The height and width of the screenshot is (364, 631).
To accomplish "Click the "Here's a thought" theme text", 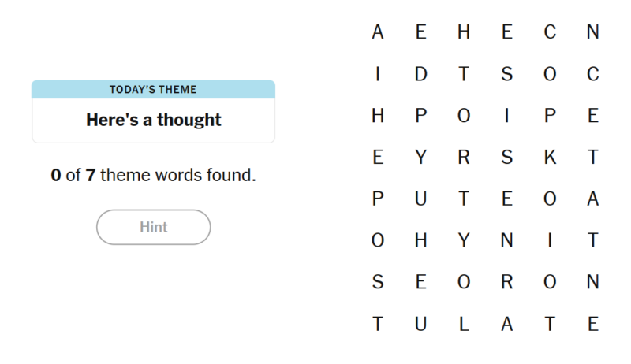I will tap(153, 120).
